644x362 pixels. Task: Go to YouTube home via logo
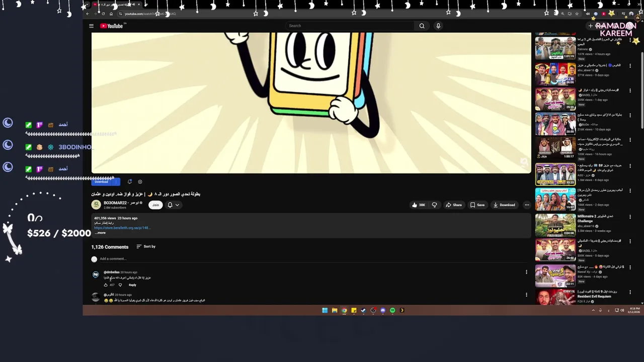[111, 26]
